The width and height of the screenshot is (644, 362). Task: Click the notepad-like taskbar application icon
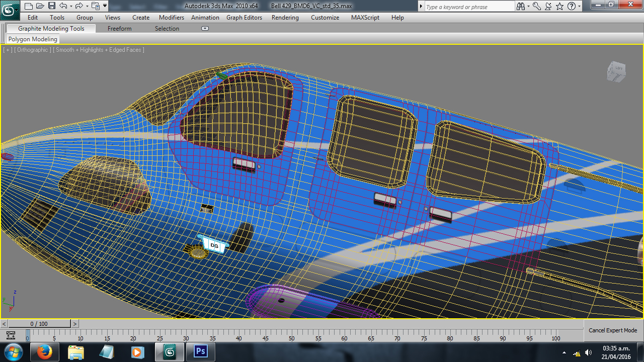pos(107,352)
